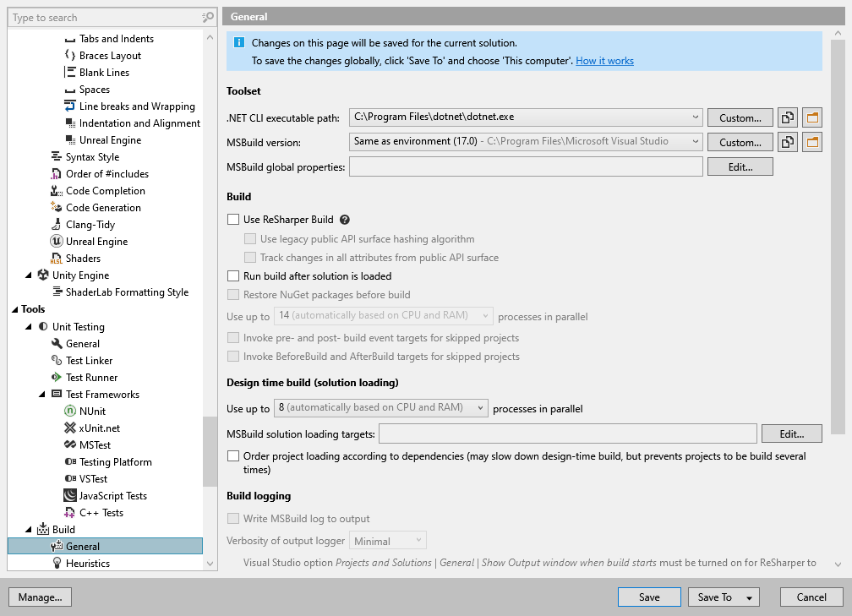Collapse the Unit Testing tree node
The height and width of the screenshot is (616, 852).
[x=30, y=326]
